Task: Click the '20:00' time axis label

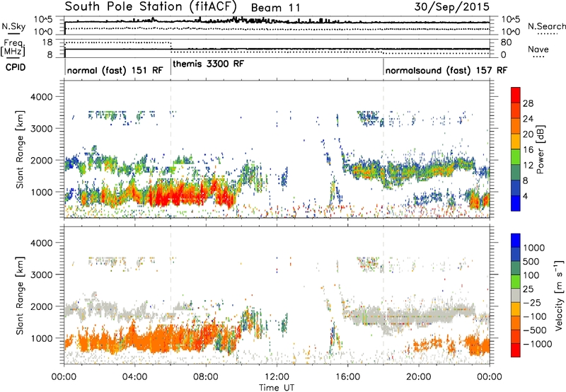Action: 419,377
